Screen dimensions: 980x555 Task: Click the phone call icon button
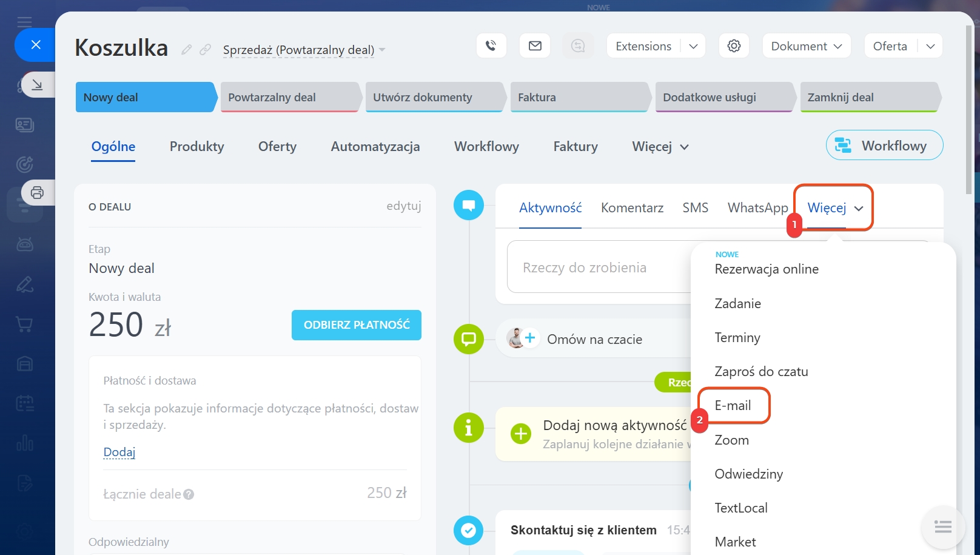(x=491, y=46)
